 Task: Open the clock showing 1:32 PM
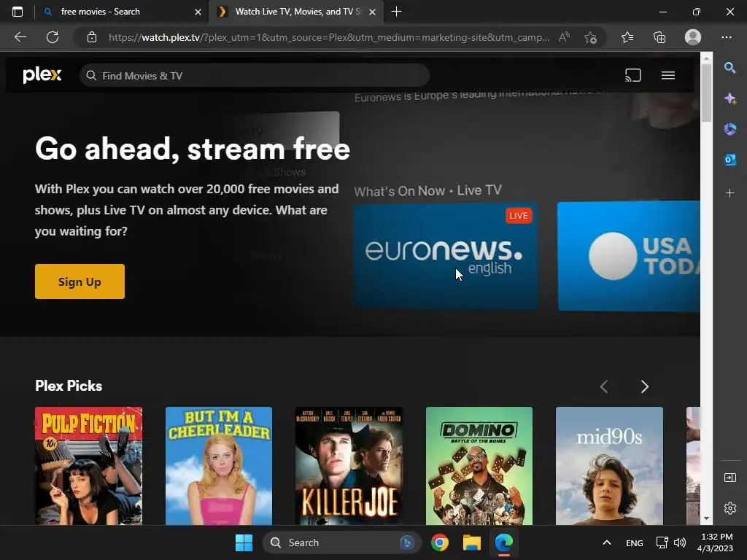pos(715,542)
